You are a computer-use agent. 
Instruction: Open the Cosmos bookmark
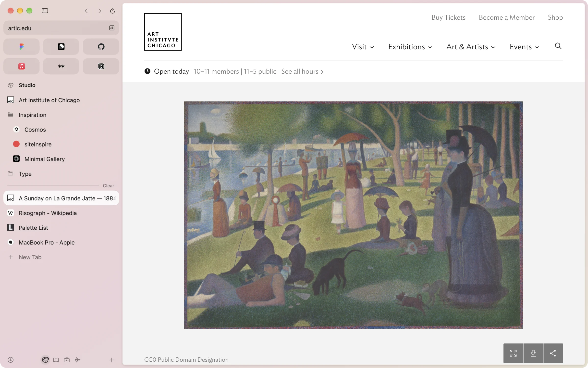(x=61, y=130)
